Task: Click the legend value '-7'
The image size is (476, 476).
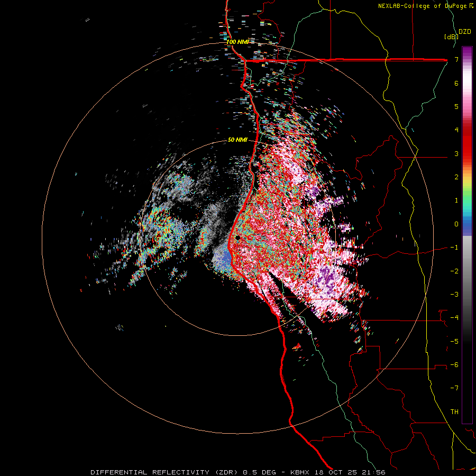Action: (454, 388)
